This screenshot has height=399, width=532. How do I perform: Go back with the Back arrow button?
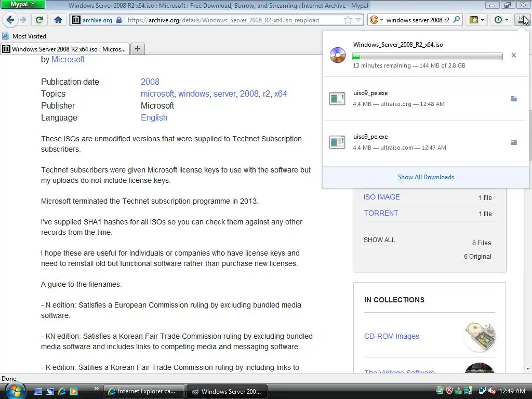pyautogui.click(x=10, y=20)
